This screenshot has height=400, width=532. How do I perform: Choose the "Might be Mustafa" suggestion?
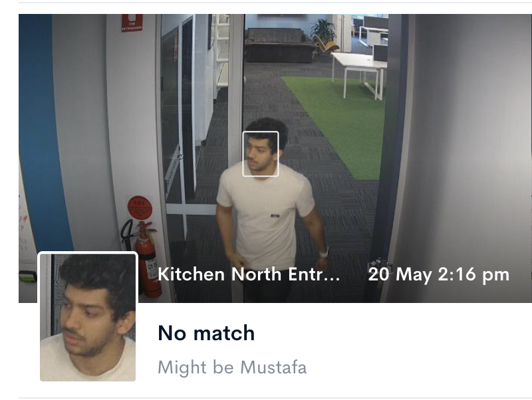[232, 367]
